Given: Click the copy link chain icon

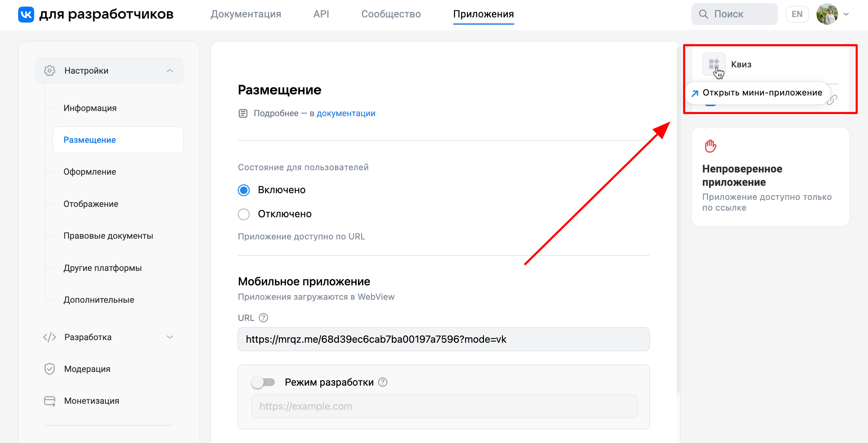Looking at the screenshot, I should [x=832, y=100].
